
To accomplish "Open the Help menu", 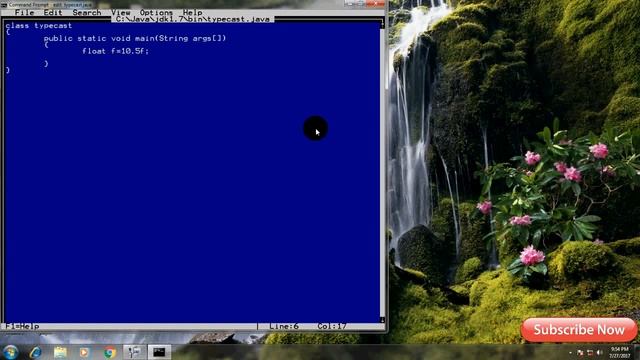I will (192, 13).
